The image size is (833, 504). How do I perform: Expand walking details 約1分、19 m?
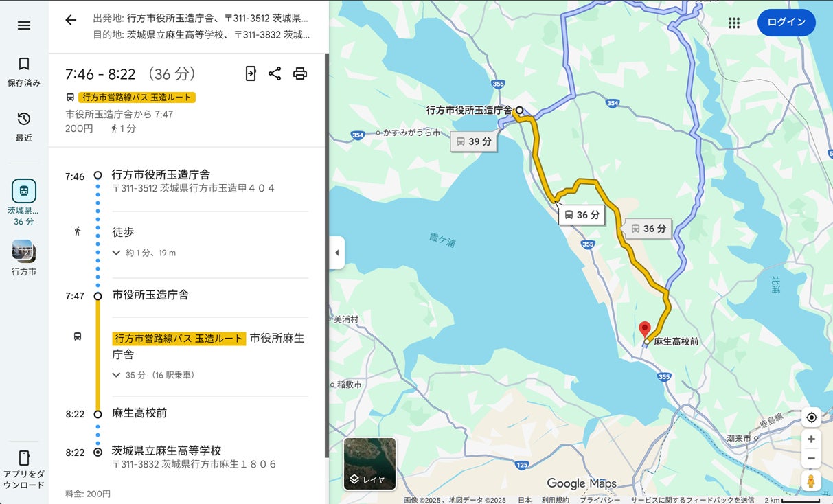[144, 253]
